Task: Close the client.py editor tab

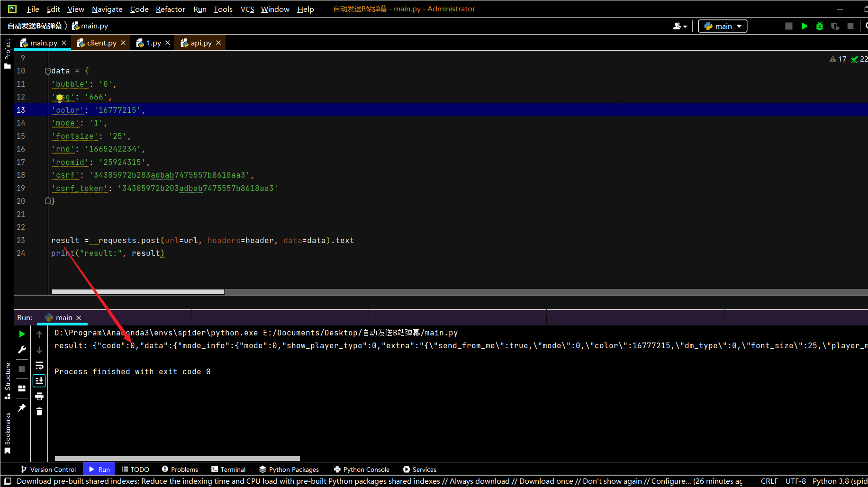Action: click(x=123, y=43)
